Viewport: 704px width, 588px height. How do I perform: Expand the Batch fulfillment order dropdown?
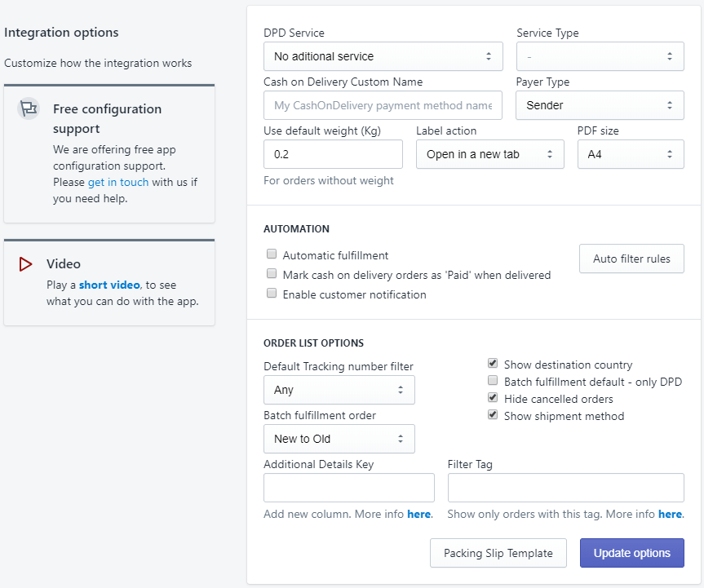click(339, 439)
